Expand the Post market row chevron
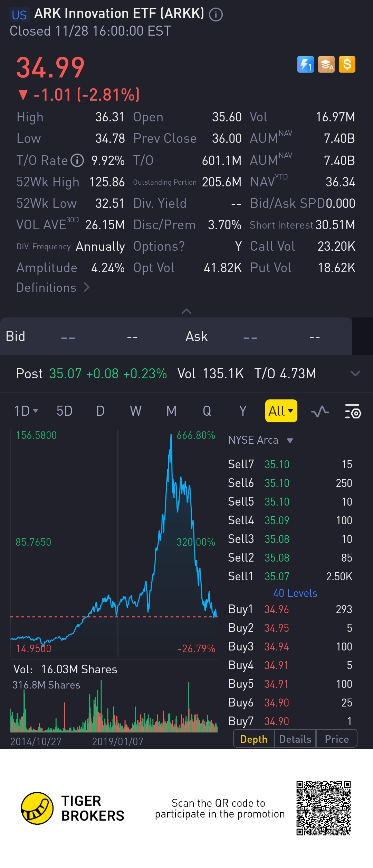The image size is (373, 868). click(355, 373)
